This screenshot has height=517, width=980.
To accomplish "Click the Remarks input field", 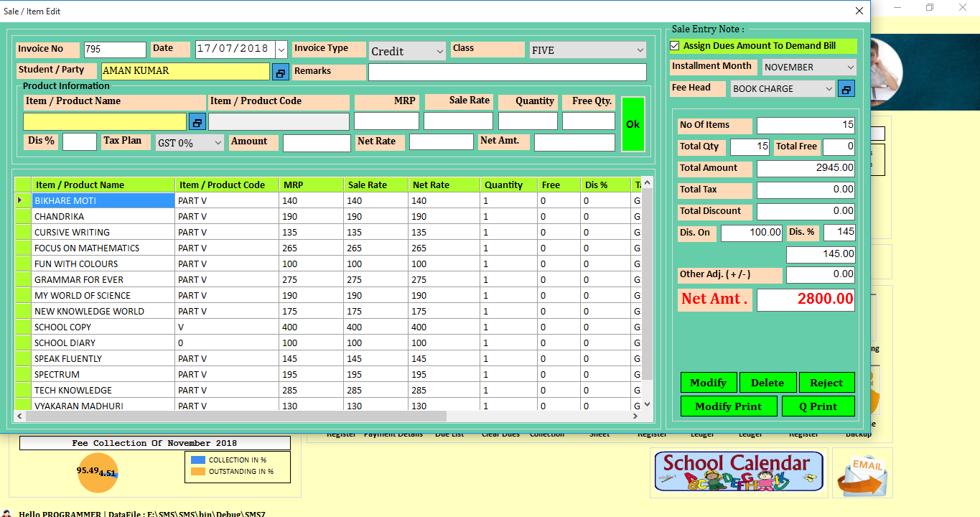I will [507, 72].
